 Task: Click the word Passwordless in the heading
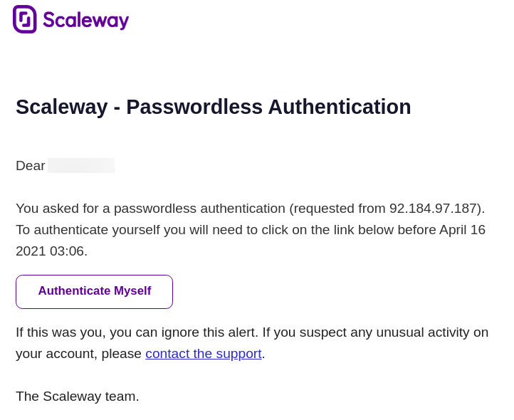coord(194,107)
